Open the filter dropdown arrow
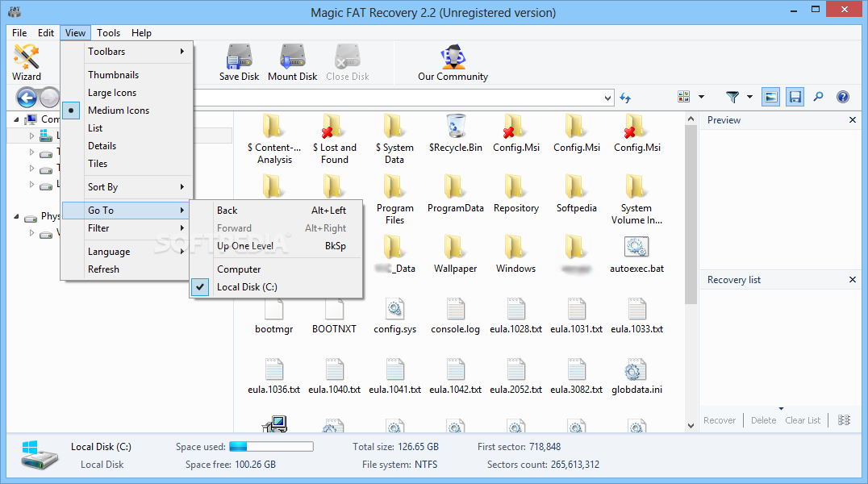The image size is (868, 484). tap(749, 97)
